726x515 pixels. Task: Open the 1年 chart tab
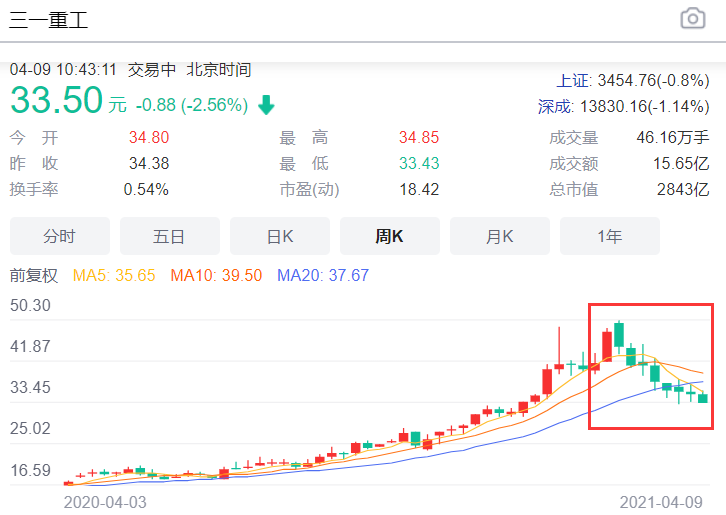[x=609, y=236]
